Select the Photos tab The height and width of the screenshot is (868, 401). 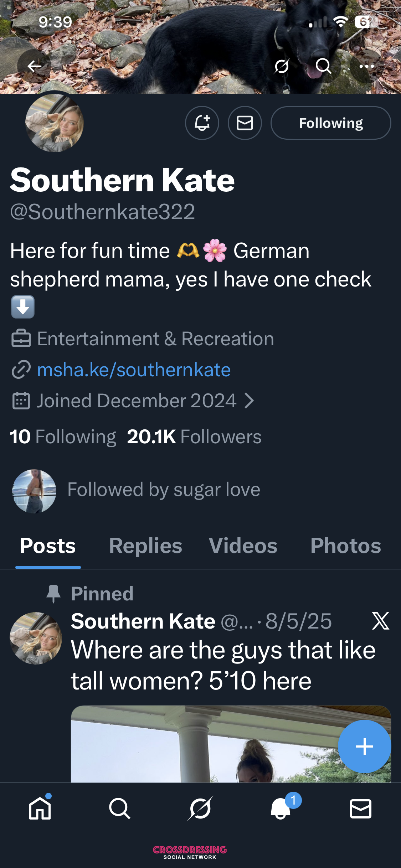tap(345, 546)
